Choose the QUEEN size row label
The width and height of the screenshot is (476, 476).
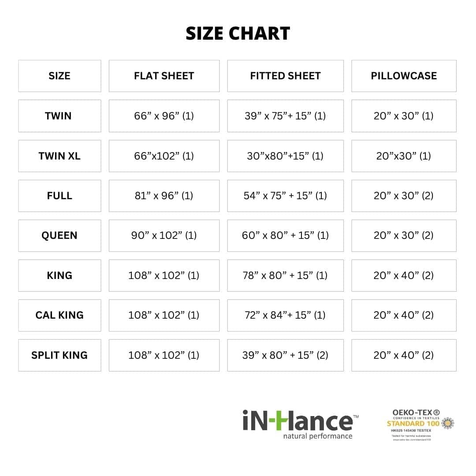tap(59, 235)
